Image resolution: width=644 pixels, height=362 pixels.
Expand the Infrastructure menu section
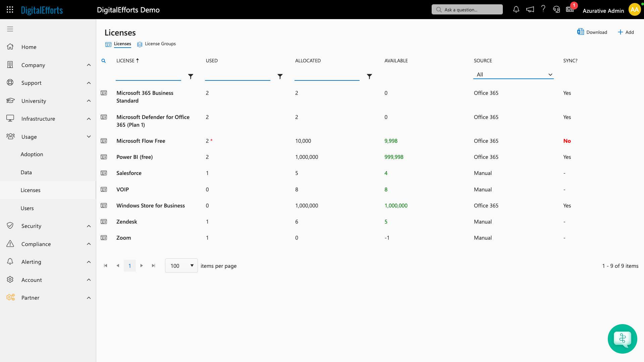(48, 119)
